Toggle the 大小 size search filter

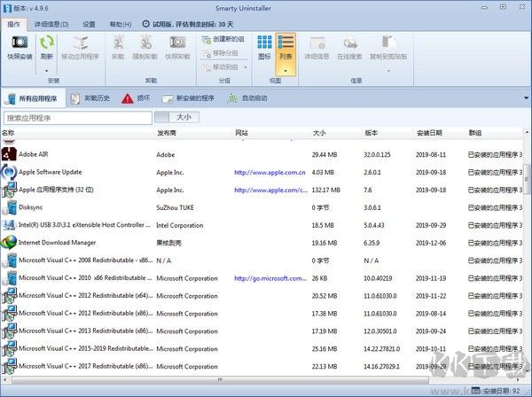click(x=182, y=117)
